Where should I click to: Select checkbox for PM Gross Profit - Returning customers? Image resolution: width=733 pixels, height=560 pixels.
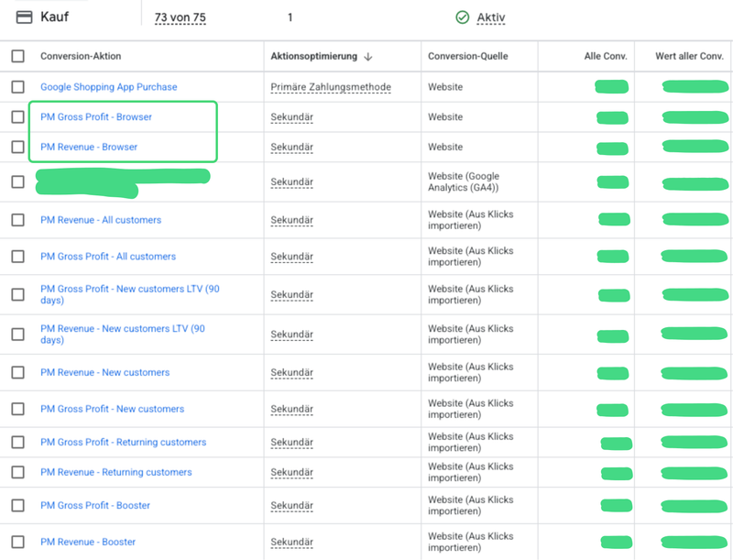(x=17, y=442)
